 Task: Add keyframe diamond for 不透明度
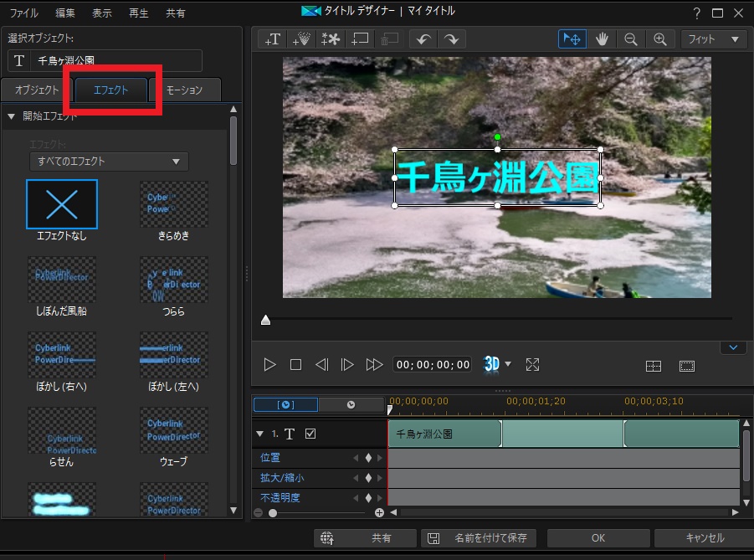[x=367, y=498]
